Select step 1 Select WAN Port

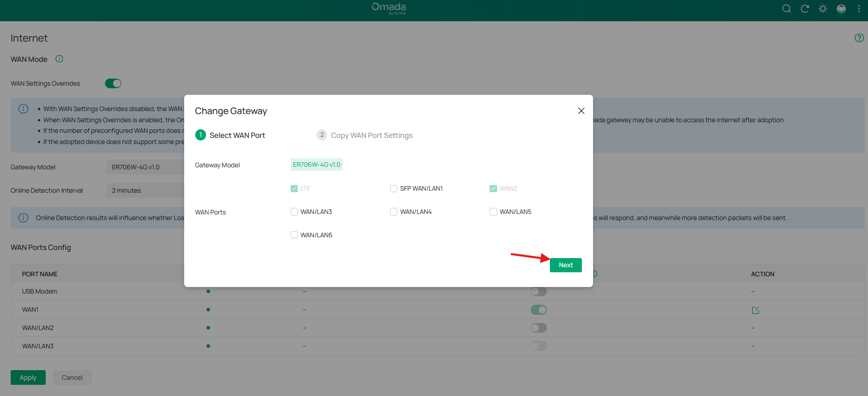click(x=230, y=135)
